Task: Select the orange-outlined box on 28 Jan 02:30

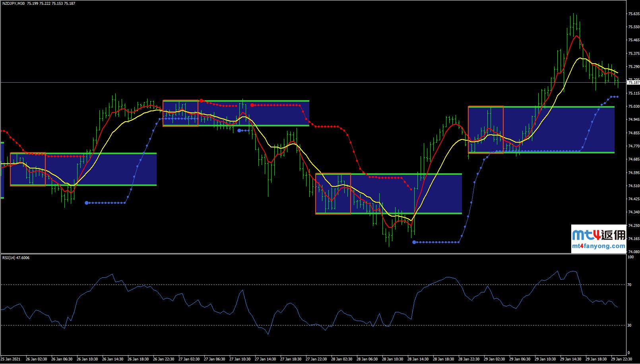Action: click(x=333, y=194)
